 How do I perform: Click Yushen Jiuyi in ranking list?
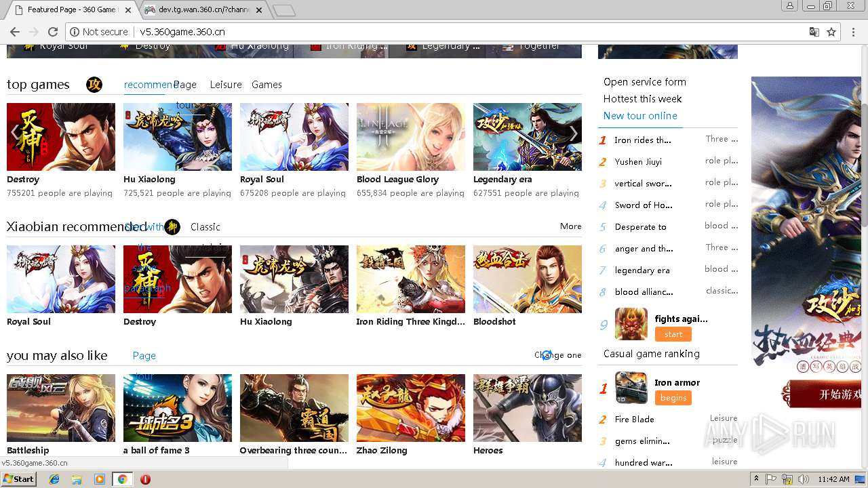638,162
